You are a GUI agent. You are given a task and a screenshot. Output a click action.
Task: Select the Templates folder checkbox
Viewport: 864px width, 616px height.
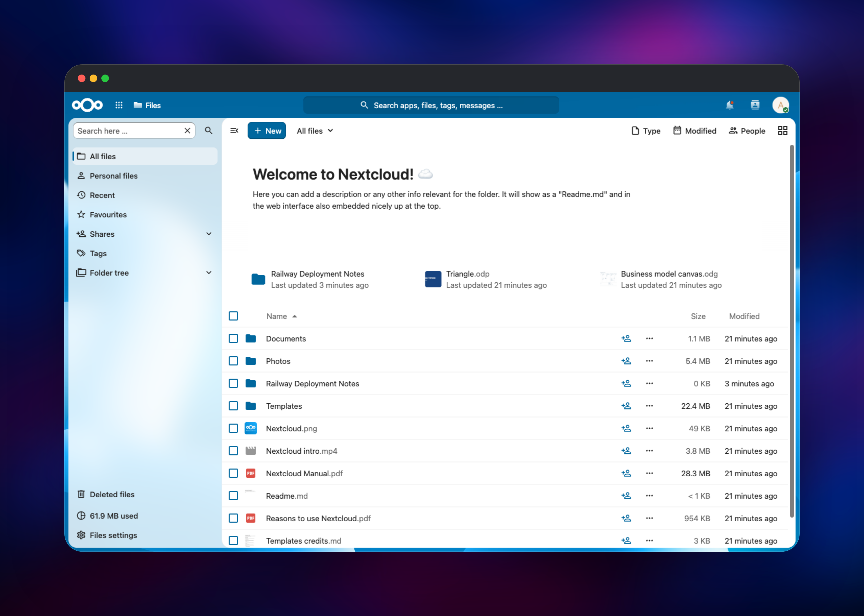(233, 405)
